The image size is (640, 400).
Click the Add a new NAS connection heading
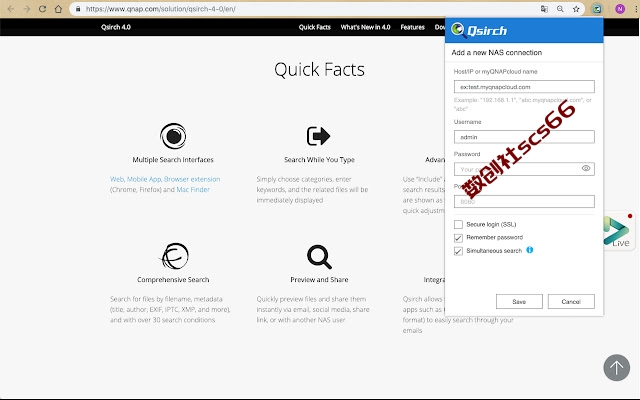click(497, 53)
